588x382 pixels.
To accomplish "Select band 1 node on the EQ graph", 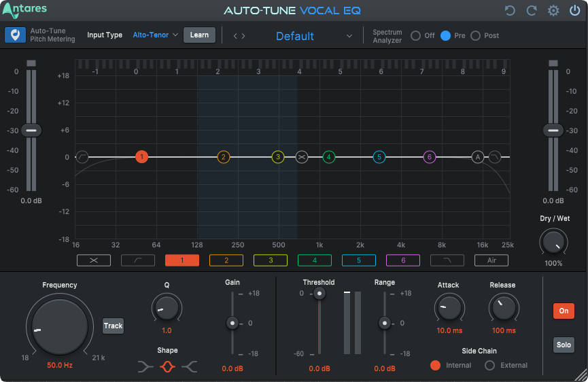I will tap(142, 157).
